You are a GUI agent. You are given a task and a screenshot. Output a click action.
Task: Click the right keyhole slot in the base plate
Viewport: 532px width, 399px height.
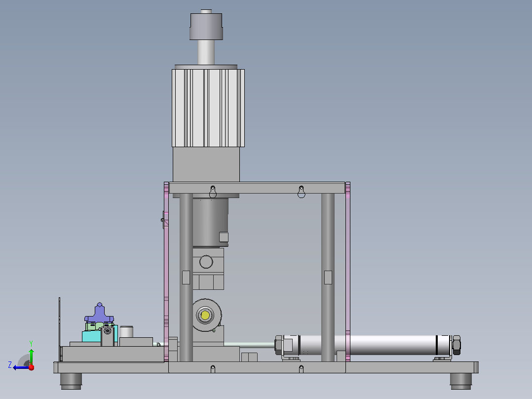pyautogui.click(x=301, y=369)
